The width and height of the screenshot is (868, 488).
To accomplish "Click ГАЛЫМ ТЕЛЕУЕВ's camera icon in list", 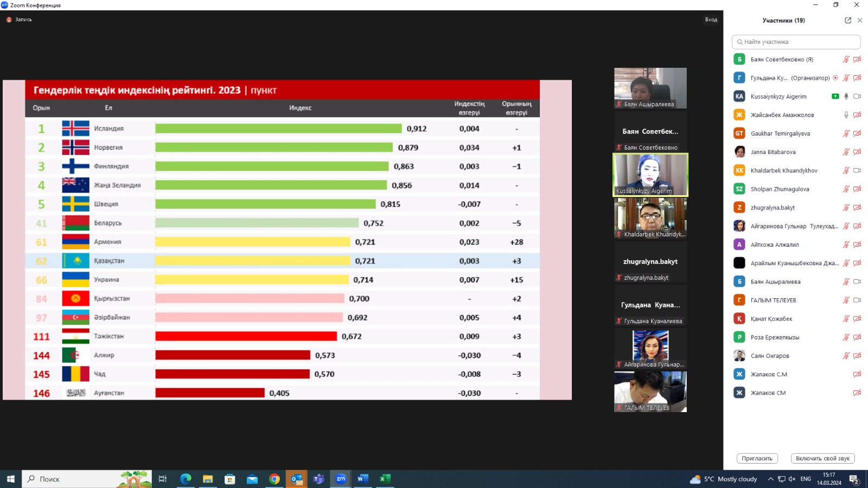I will tap(857, 300).
